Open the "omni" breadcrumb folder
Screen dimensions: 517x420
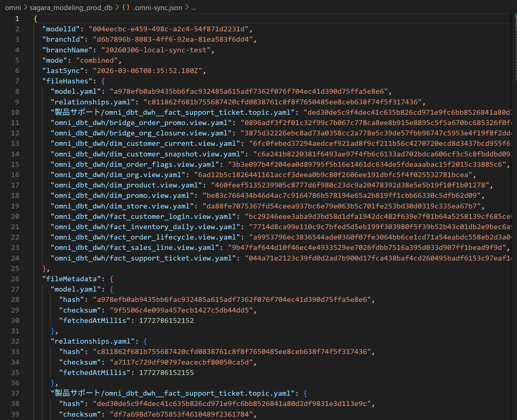coord(13,8)
